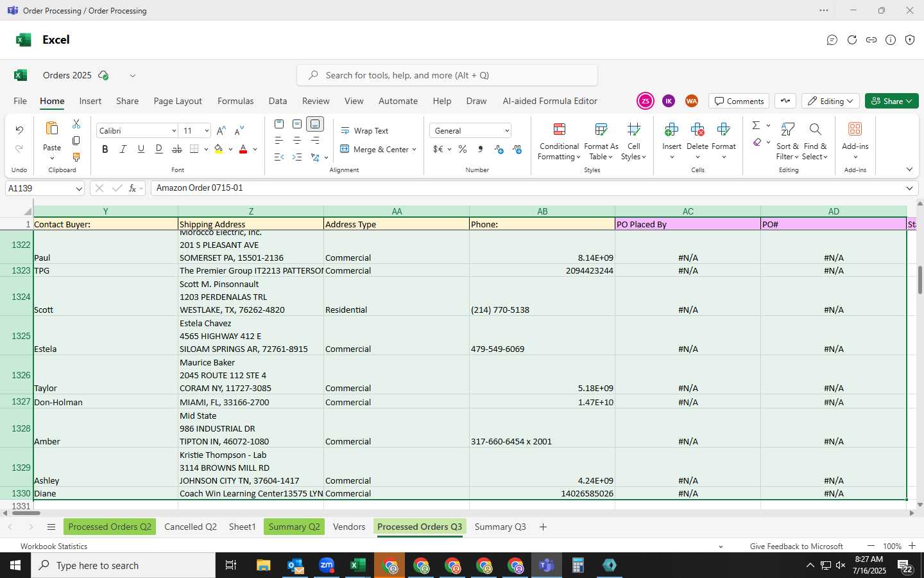This screenshot has height=578, width=924.
Task: Click Give Feedback to Microsoft
Action: 796,547
